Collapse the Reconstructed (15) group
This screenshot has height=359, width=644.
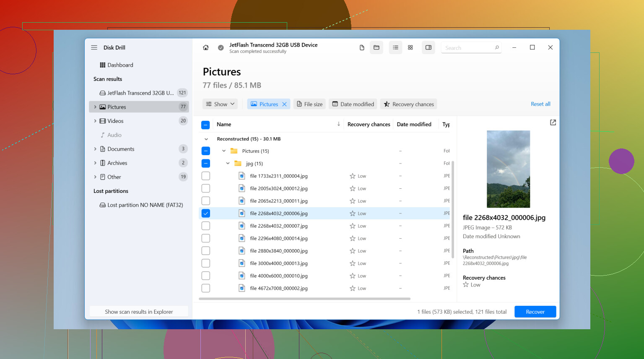206,139
